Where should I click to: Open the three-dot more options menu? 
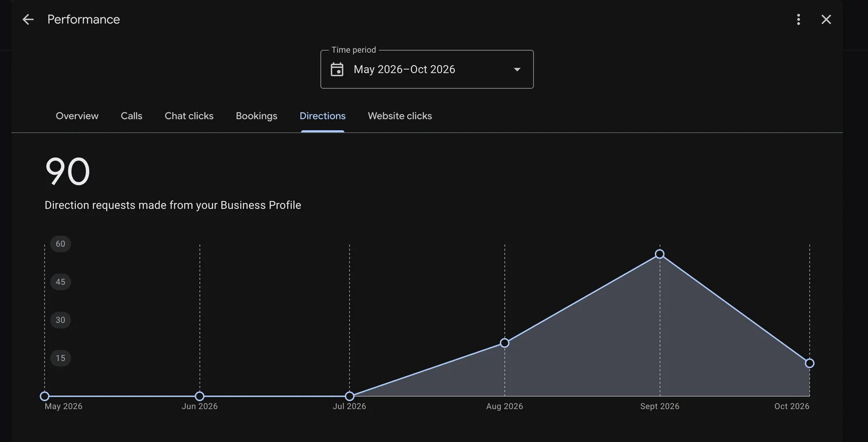point(798,20)
